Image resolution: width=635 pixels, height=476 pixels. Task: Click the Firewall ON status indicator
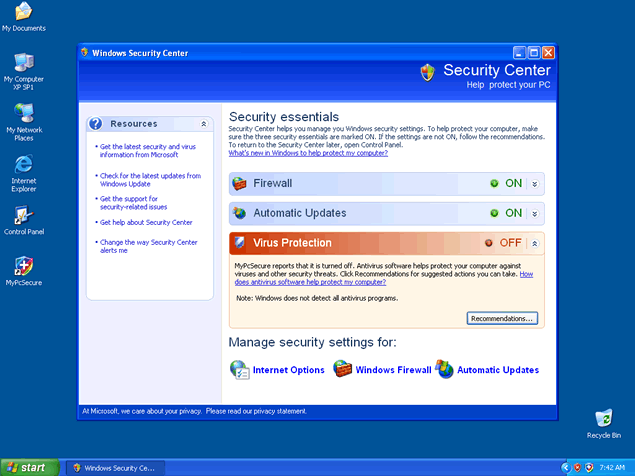[506, 184]
